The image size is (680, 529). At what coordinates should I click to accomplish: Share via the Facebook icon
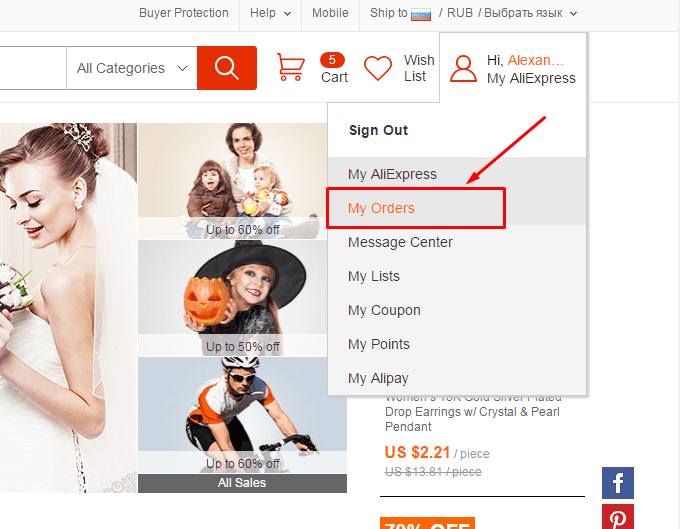618,483
